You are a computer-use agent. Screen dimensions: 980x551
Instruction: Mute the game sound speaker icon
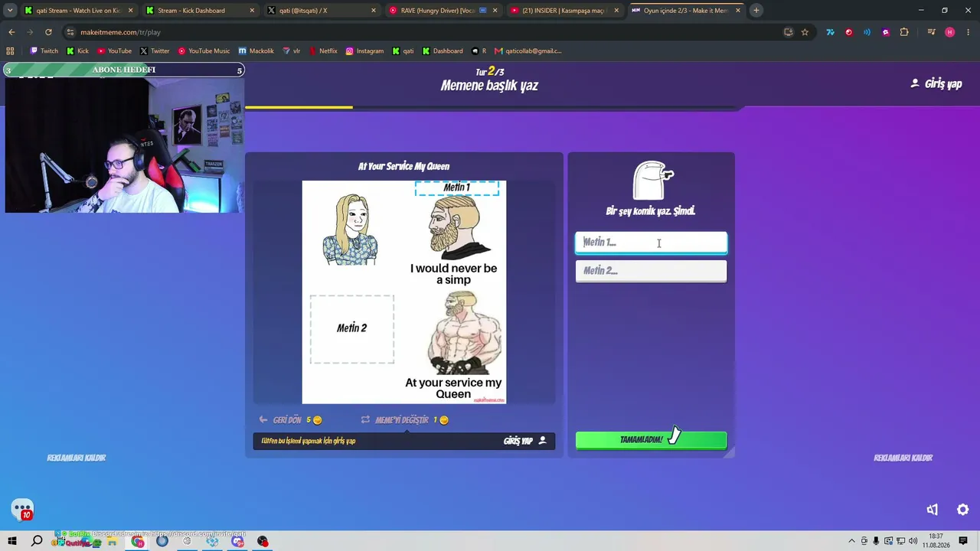click(x=933, y=510)
